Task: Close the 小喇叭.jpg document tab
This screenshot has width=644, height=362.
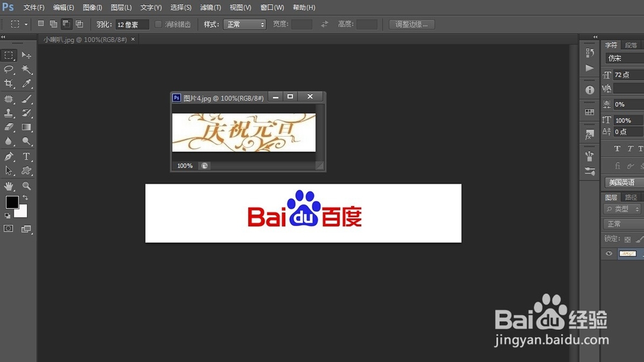Action: click(x=133, y=39)
